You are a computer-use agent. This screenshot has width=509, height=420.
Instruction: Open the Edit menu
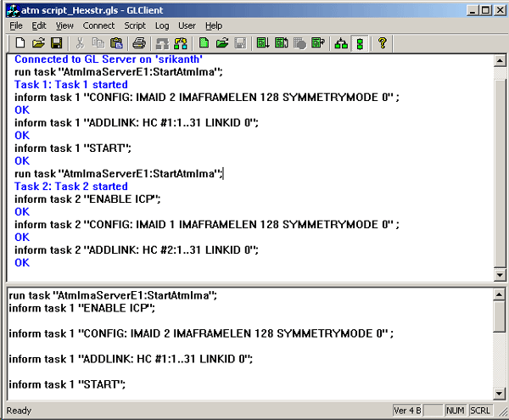(39, 25)
